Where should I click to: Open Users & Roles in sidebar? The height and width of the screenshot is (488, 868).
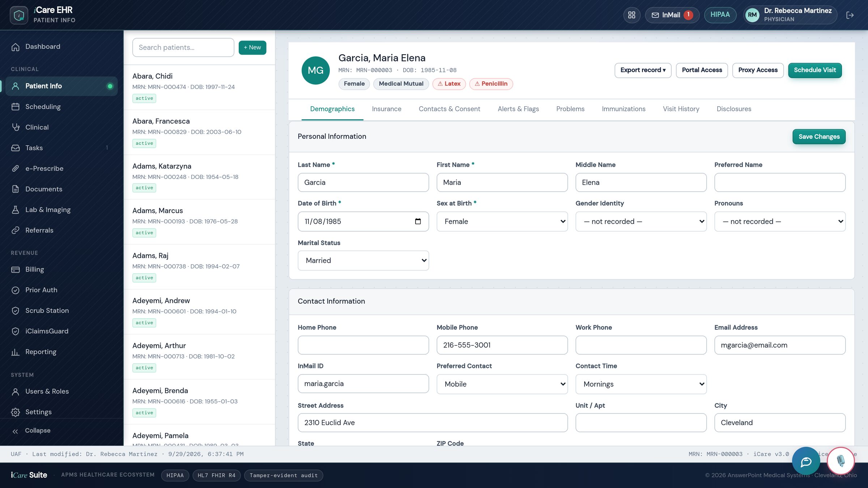[61, 391]
